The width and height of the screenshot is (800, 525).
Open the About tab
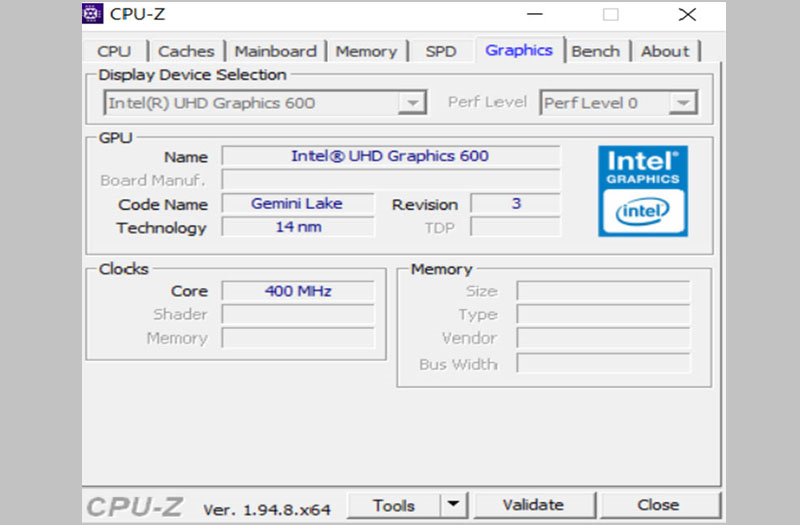665,51
